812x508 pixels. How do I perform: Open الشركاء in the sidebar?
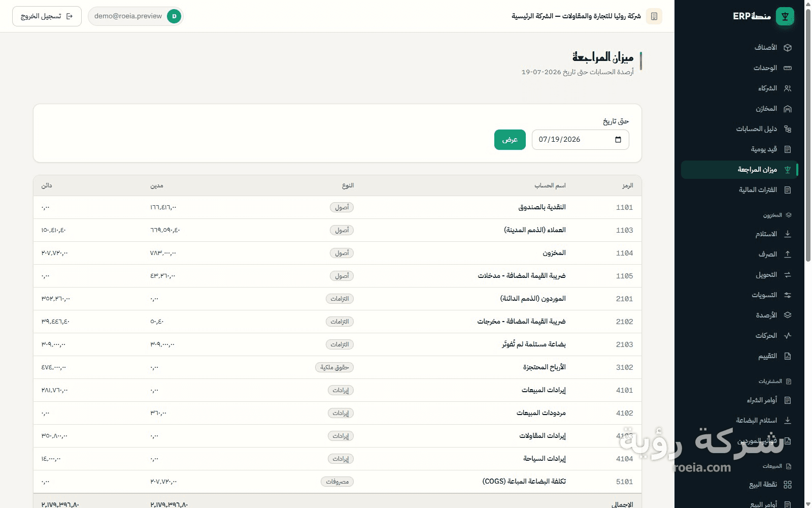pos(739,88)
